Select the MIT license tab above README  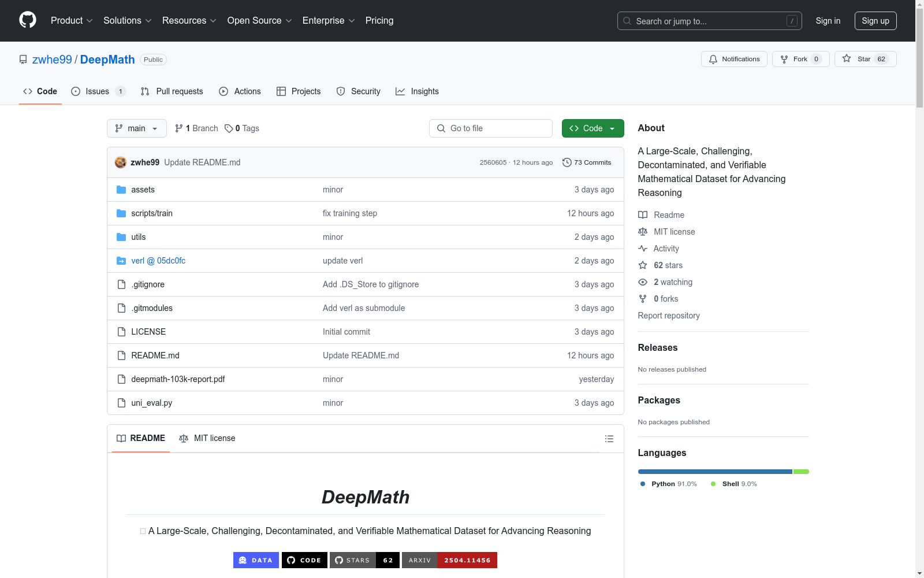coord(207,438)
